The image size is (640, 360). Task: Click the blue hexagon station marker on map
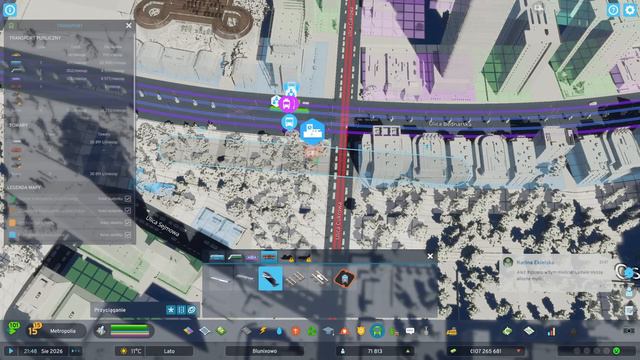[312, 131]
